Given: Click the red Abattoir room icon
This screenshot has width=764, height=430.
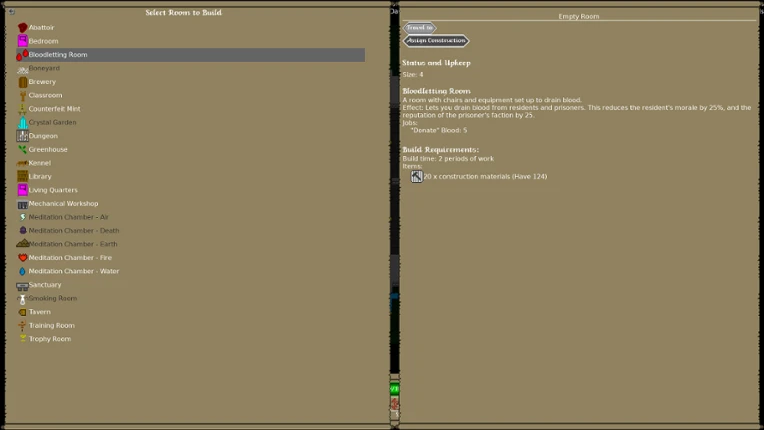Looking at the screenshot, I should click(22, 28).
